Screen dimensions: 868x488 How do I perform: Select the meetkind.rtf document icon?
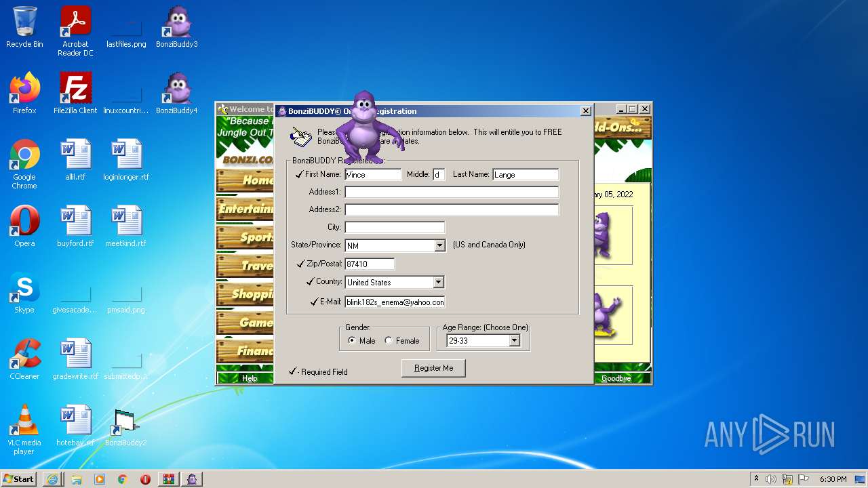(126, 226)
